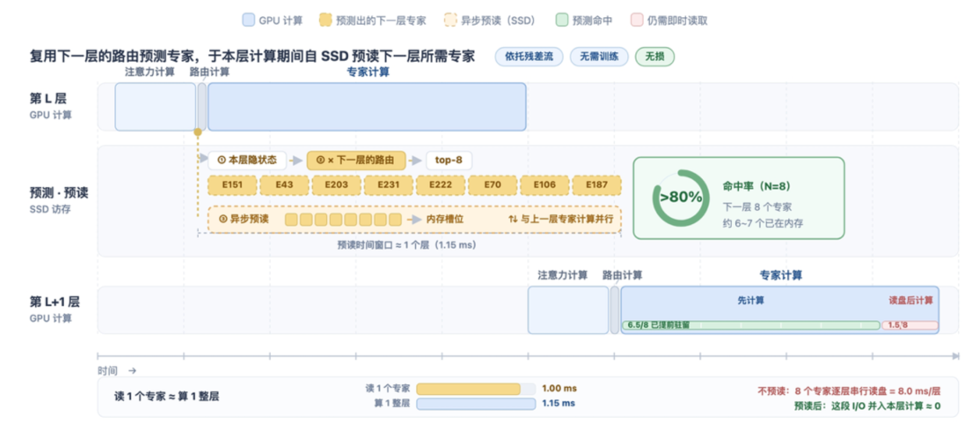Click layer L's large expert compute block

pyautogui.click(x=367, y=107)
